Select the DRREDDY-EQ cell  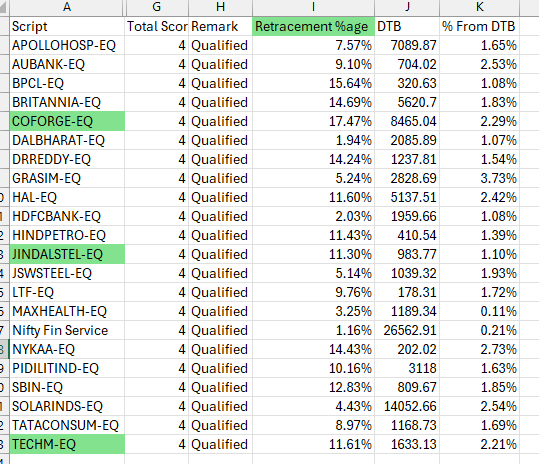(67, 159)
